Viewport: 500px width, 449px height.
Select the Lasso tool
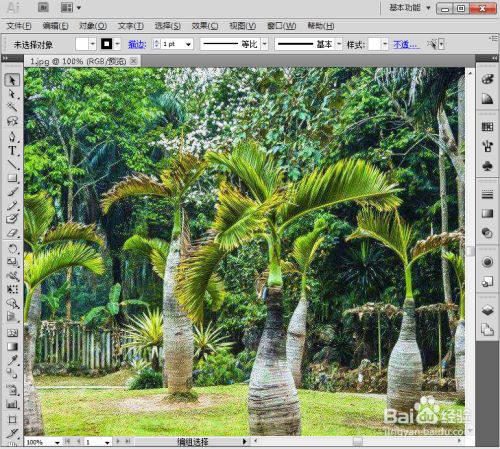12,121
